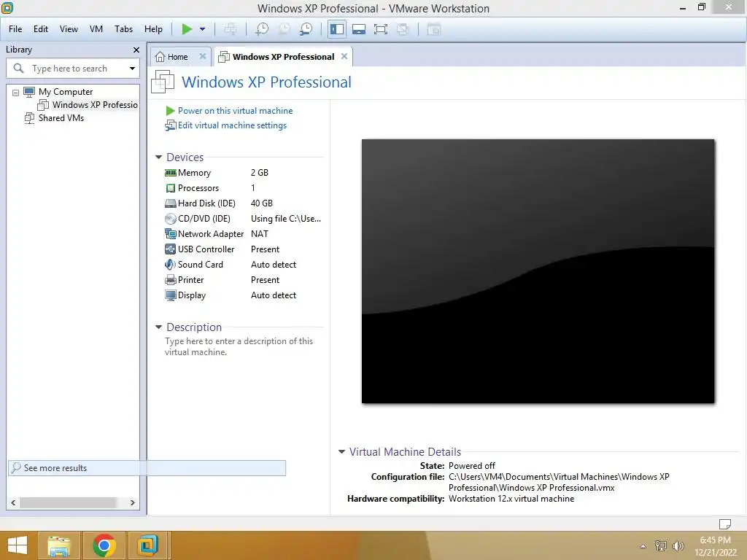Click the library search field
This screenshot has width=747, height=560.
pos(72,69)
